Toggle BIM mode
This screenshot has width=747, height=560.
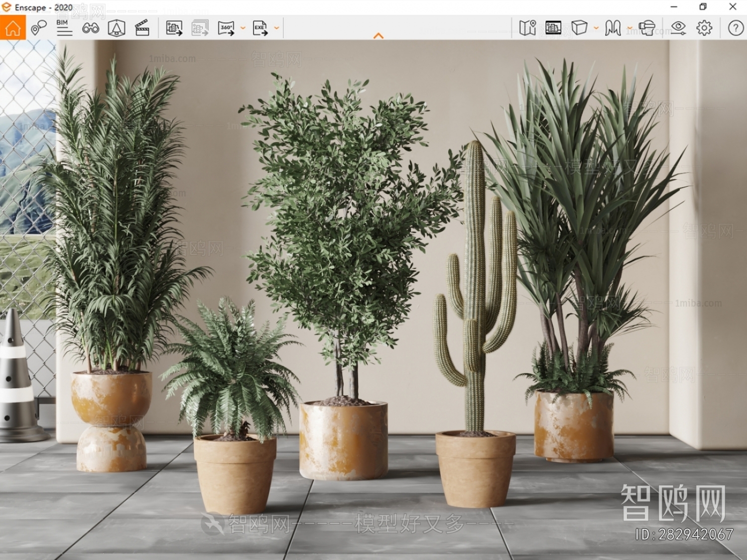(64, 28)
